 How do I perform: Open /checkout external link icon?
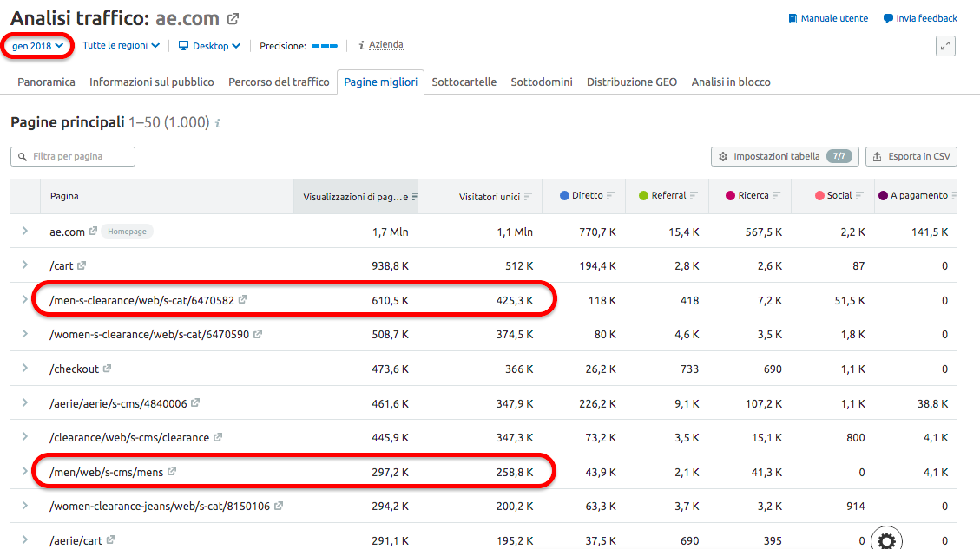(108, 369)
